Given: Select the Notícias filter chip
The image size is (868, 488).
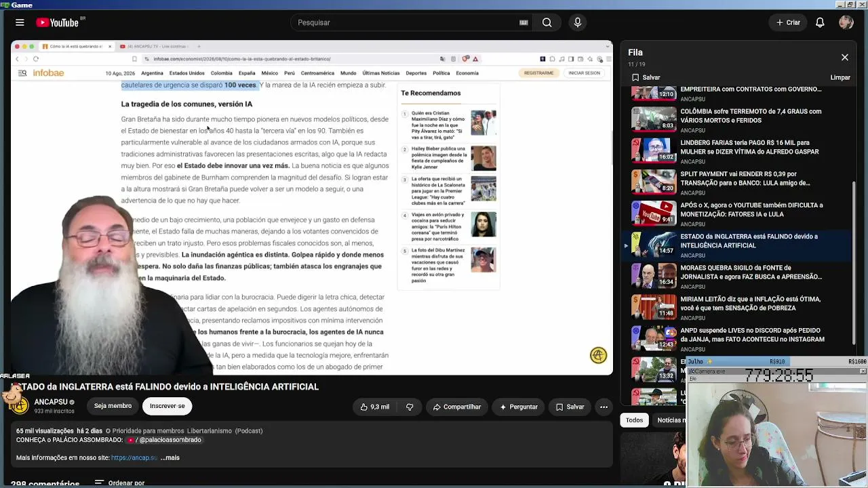Looking at the screenshot, I should tap(671, 420).
